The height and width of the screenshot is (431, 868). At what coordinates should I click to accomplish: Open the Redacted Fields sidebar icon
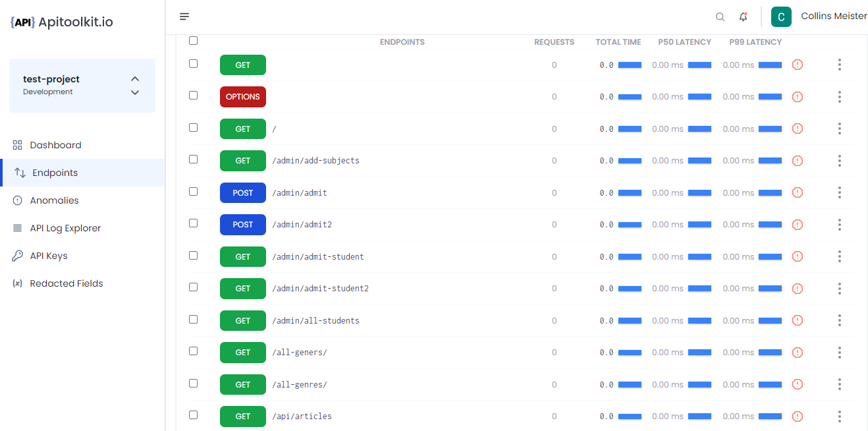(x=16, y=283)
